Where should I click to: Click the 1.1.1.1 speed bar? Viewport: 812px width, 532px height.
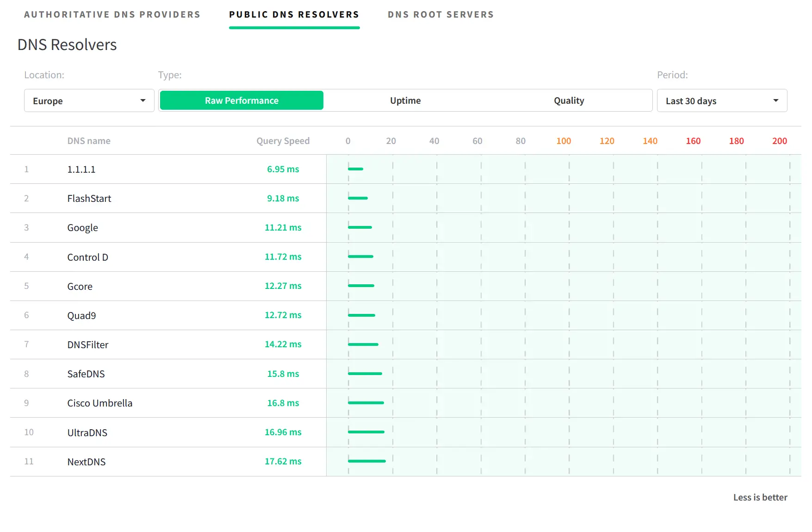coord(356,169)
